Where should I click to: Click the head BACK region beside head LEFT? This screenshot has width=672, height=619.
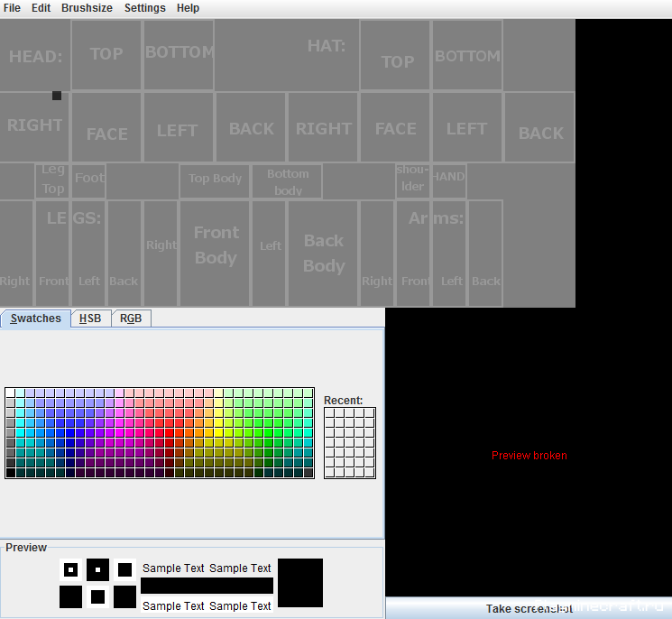pos(251,127)
